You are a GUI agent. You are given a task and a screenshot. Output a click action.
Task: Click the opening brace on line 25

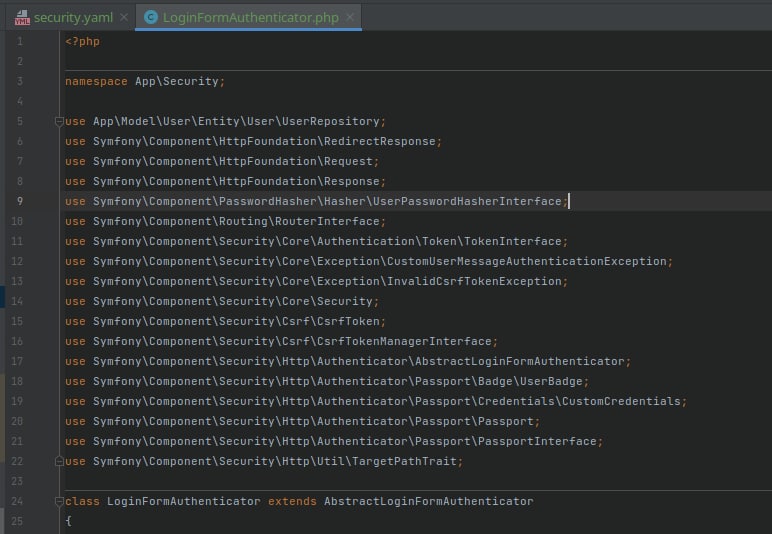coord(69,521)
